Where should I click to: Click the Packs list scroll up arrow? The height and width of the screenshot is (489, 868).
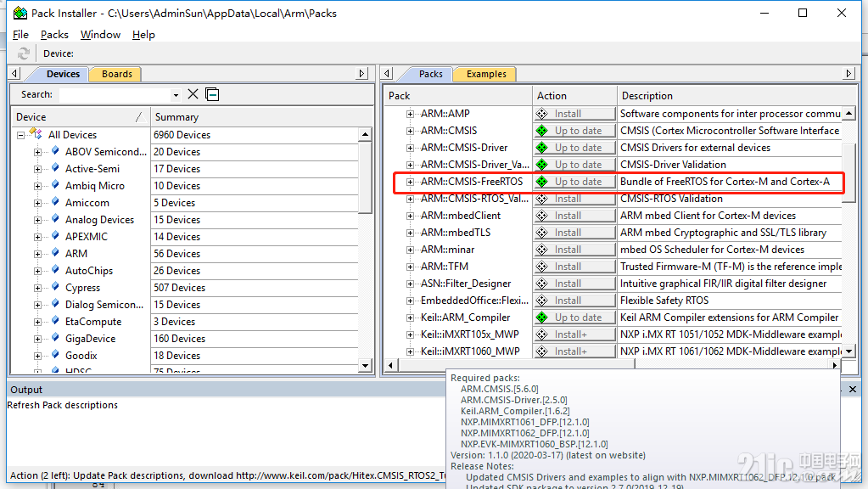(x=848, y=114)
